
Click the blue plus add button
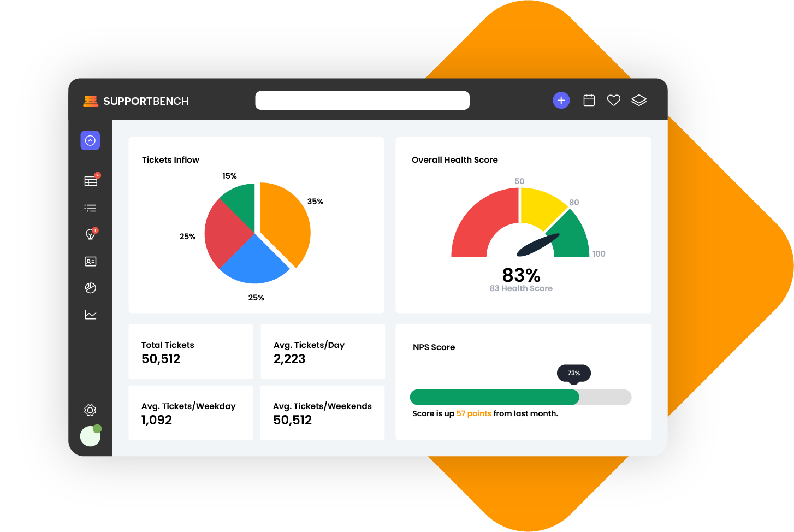coord(561,101)
